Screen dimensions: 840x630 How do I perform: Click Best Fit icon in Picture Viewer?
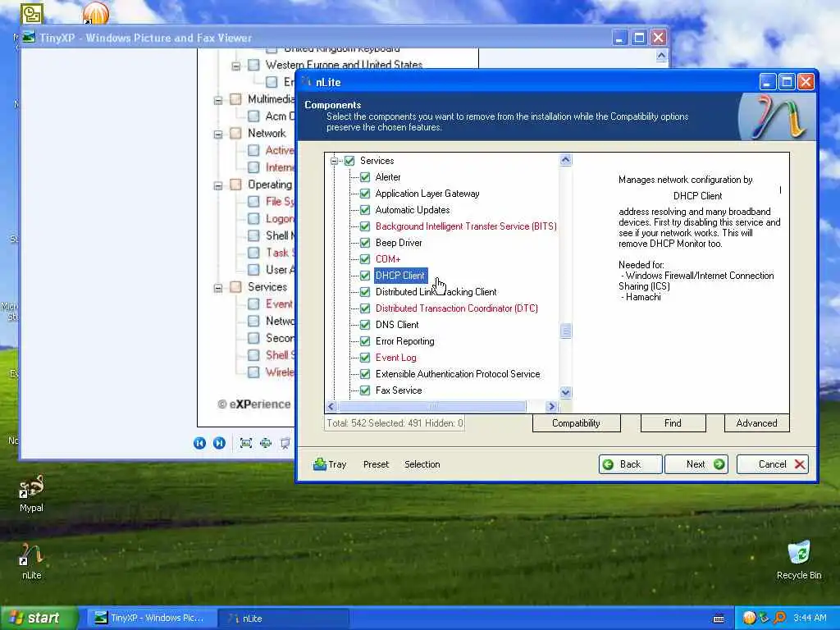[x=246, y=443]
